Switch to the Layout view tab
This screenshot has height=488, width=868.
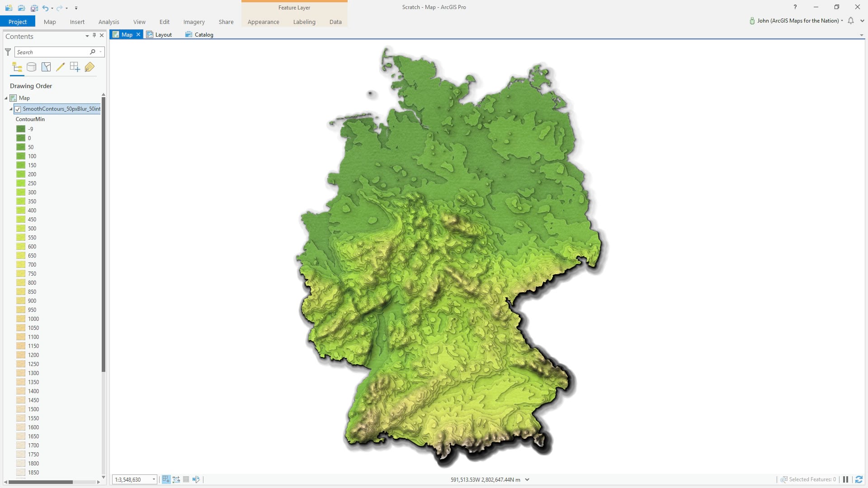pyautogui.click(x=159, y=35)
